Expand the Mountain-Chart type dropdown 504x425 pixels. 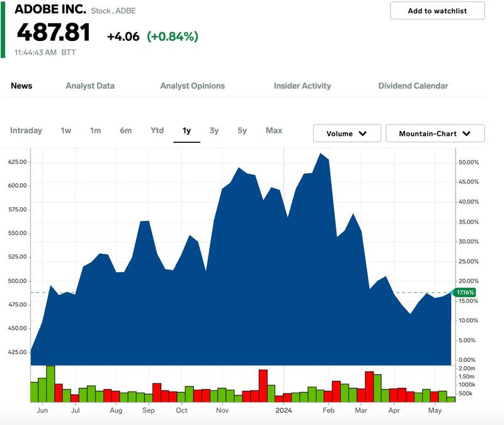click(435, 133)
